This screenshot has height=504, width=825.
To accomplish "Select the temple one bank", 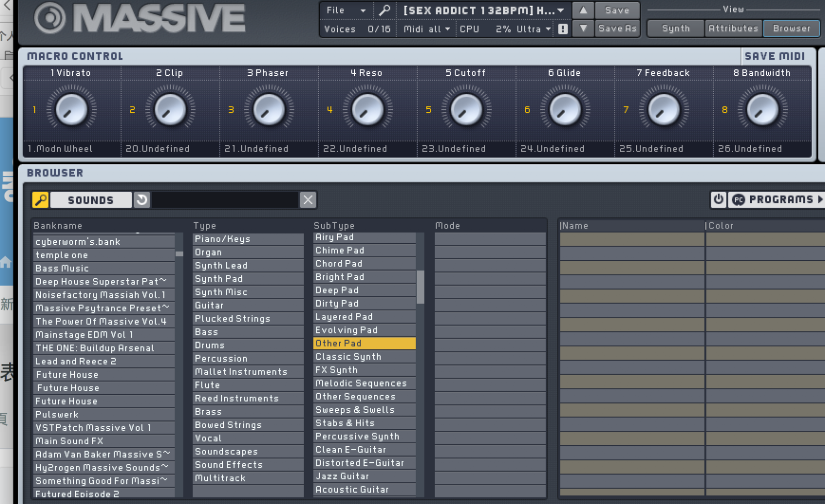I will (x=104, y=255).
